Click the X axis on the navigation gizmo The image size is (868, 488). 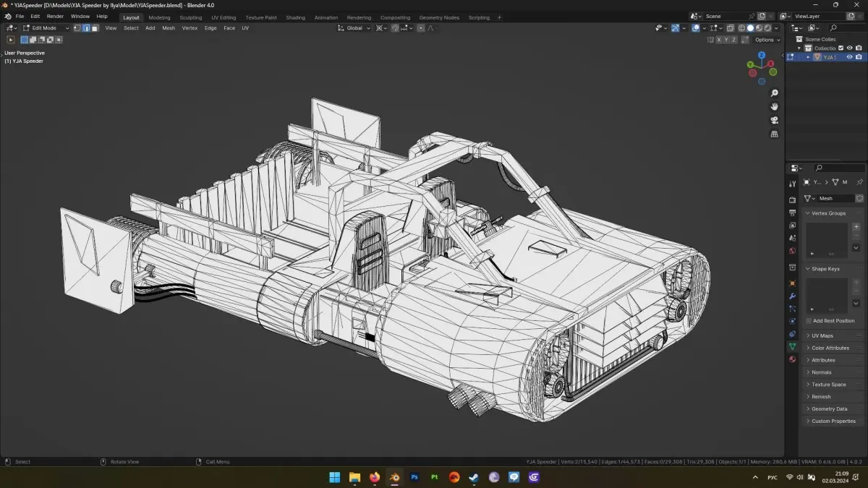point(770,64)
